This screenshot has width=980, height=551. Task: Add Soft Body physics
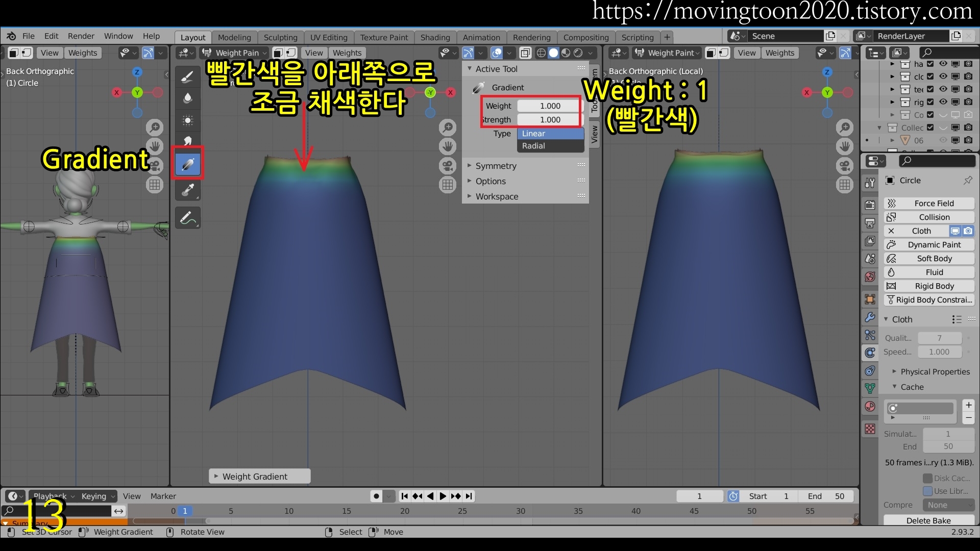928,259
